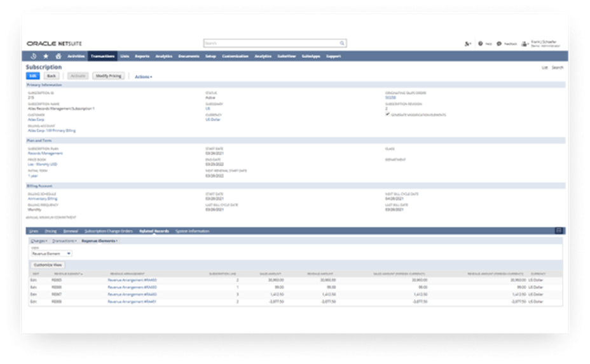Viewport: 590px width, 364px height.
Task: Click the Create New icon beside Help
Action: pyautogui.click(x=468, y=43)
